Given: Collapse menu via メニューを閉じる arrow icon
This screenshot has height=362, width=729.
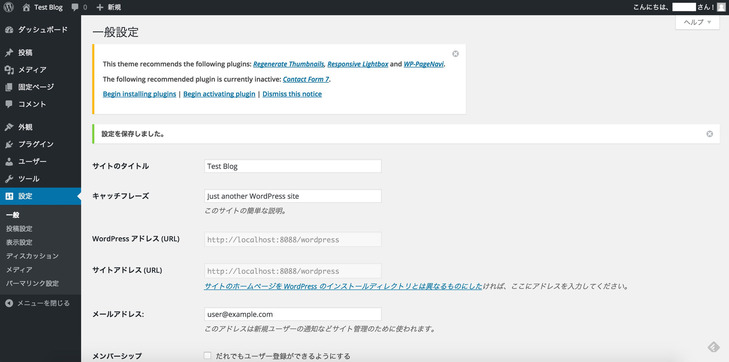Looking at the screenshot, I should tap(9, 303).
